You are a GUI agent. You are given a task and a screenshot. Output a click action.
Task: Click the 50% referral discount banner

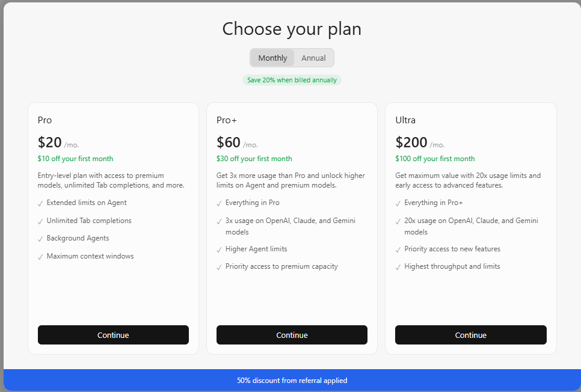tap(292, 380)
